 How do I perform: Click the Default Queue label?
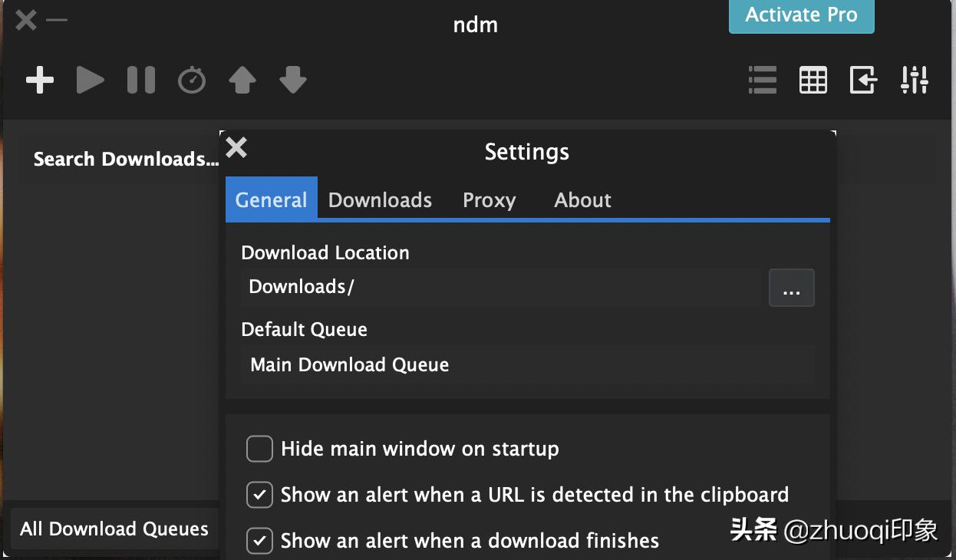tap(305, 330)
